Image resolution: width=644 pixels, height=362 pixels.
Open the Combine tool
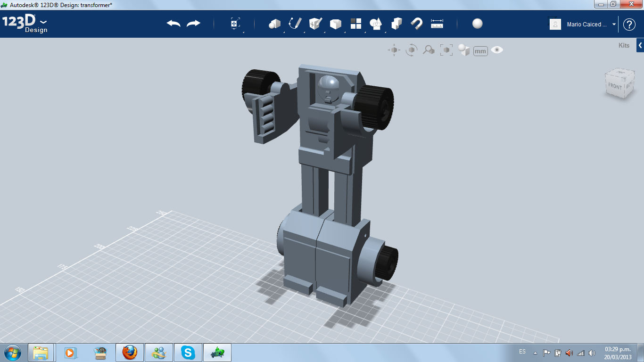click(x=396, y=24)
